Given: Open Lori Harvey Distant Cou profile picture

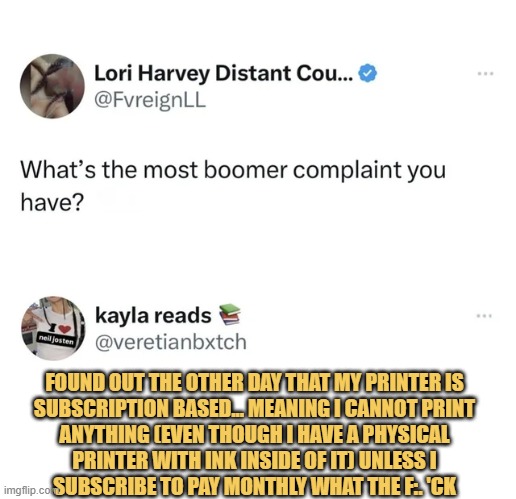Looking at the screenshot, I should pyautogui.click(x=52, y=86).
